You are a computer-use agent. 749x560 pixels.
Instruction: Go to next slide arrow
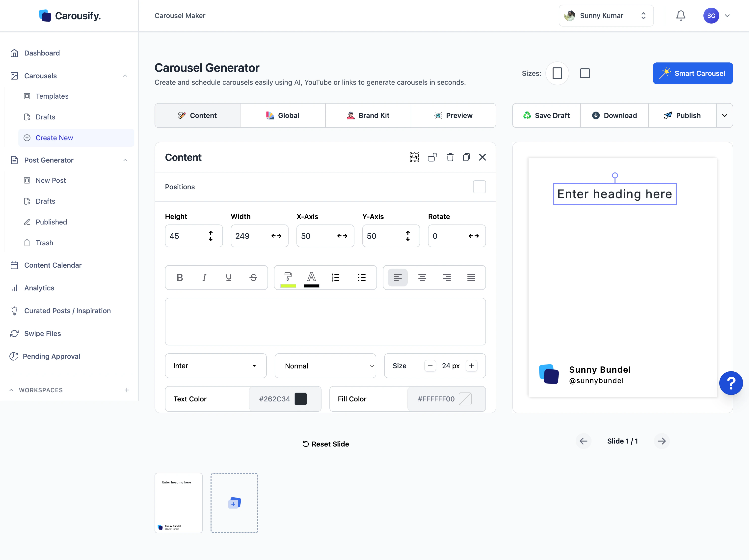click(x=662, y=441)
